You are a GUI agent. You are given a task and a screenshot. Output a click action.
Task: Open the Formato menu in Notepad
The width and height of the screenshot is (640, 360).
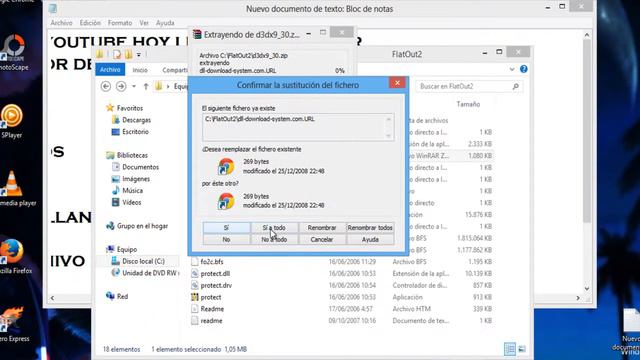click(x=120, y=23)
